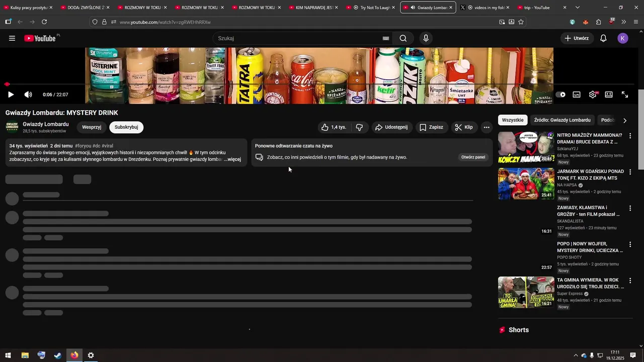Open File Explorer from the taskbar
This screenshot has height=362, width=644.
tap(25, 355)
